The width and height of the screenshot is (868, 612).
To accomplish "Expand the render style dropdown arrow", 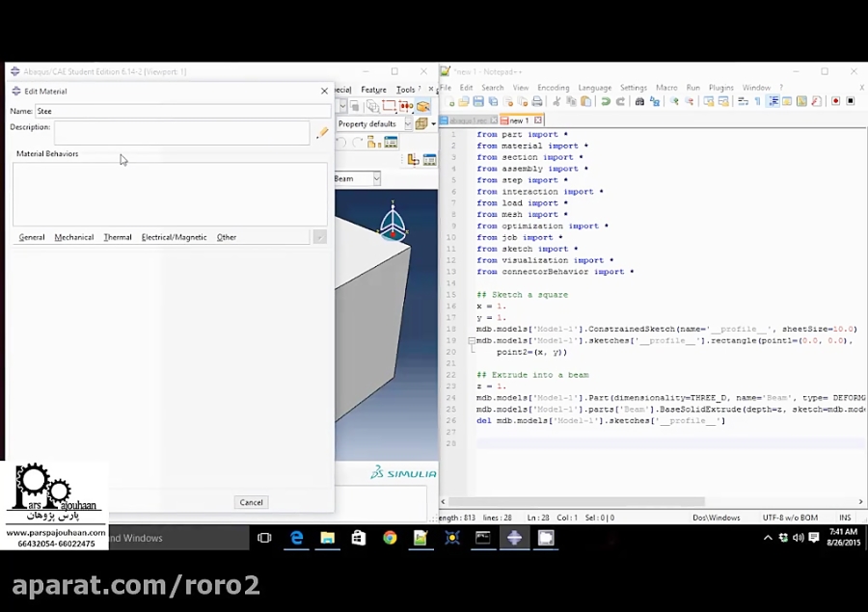I will click(433, 122).
